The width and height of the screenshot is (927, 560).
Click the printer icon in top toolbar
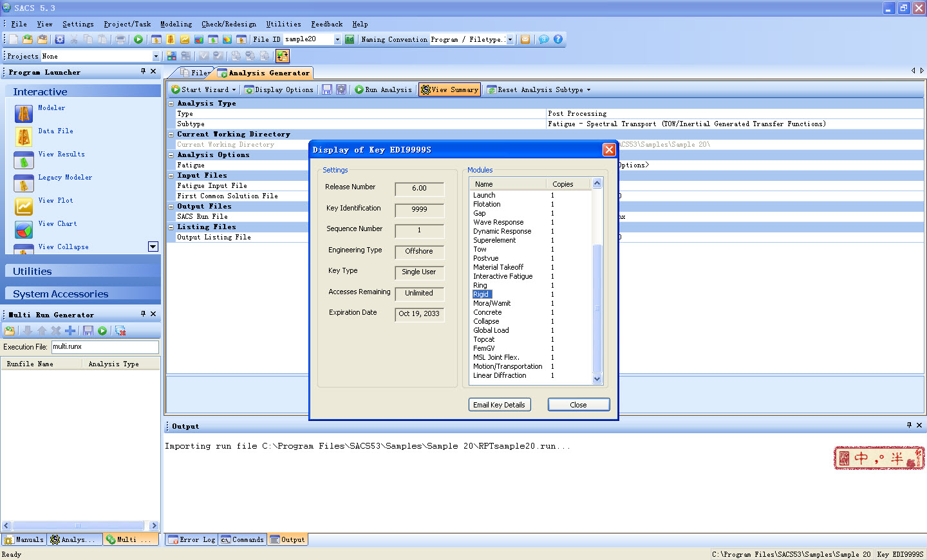pos(120,39)
